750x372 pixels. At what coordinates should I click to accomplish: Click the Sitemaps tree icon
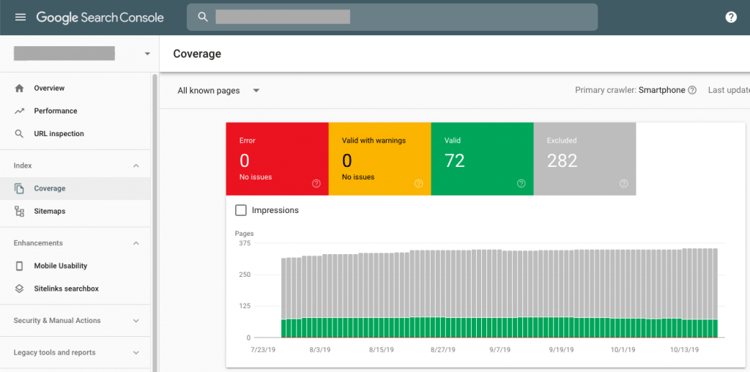click(19, 211)
